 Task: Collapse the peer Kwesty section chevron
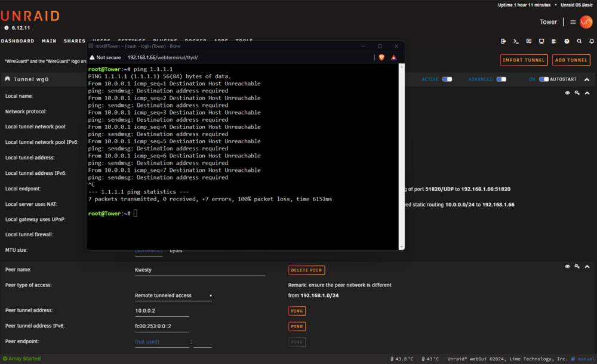(x=587, y=267)
